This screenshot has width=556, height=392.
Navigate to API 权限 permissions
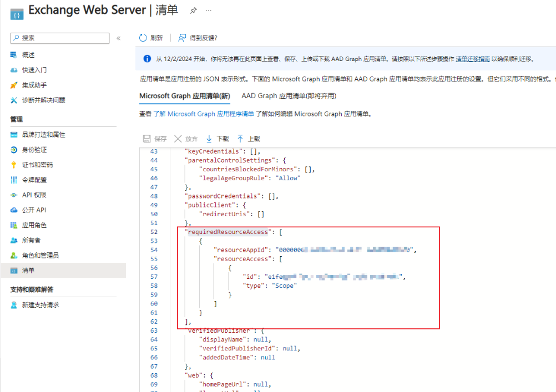coord(34,195)
